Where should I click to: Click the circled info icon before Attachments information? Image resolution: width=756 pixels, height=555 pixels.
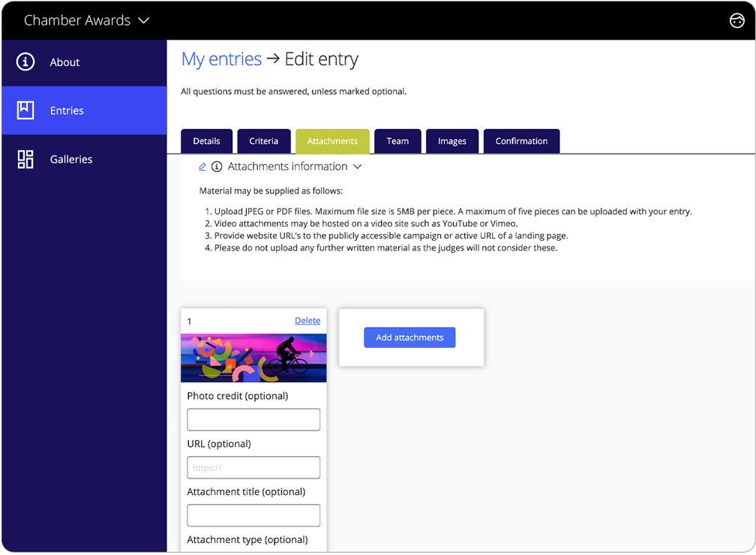pyautogui.click(x=217, y=166)
